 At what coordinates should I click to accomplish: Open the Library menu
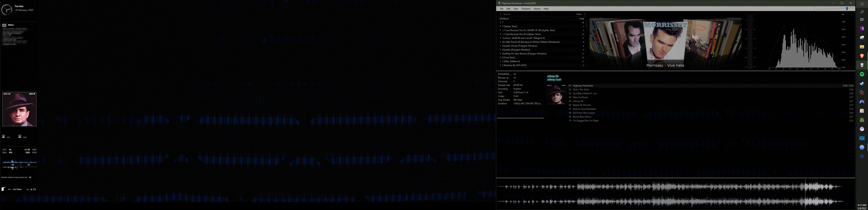tap(537, 9)
